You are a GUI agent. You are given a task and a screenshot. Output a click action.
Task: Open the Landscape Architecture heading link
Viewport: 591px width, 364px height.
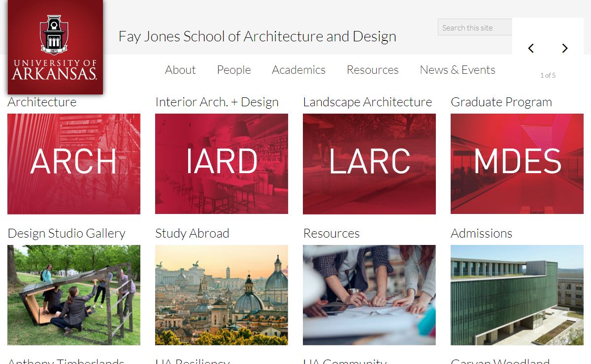tap(367, 102)
